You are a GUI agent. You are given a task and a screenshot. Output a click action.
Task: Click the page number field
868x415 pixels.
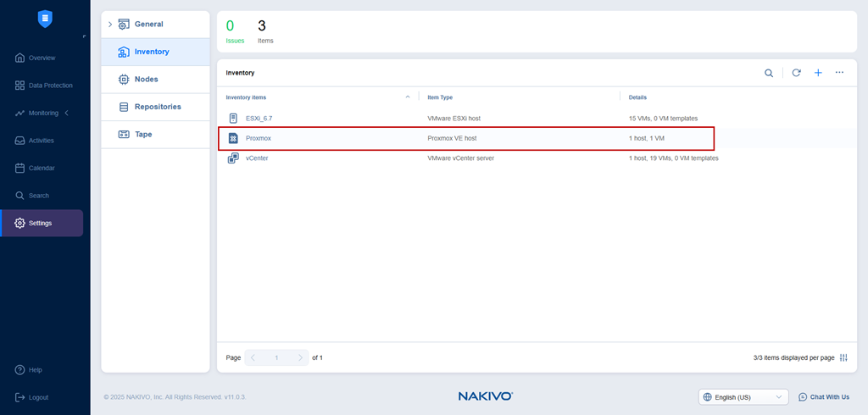click(277, 358)
